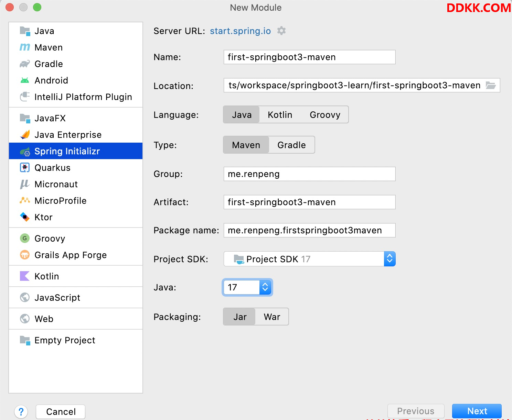
Task: Open the Java version dropdown
Action: 265,287
